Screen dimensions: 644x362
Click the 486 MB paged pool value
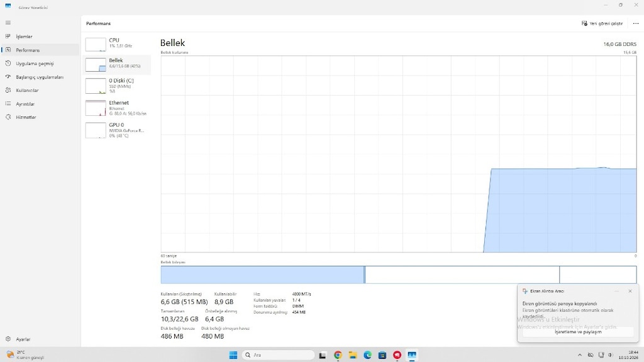(172, 336)
